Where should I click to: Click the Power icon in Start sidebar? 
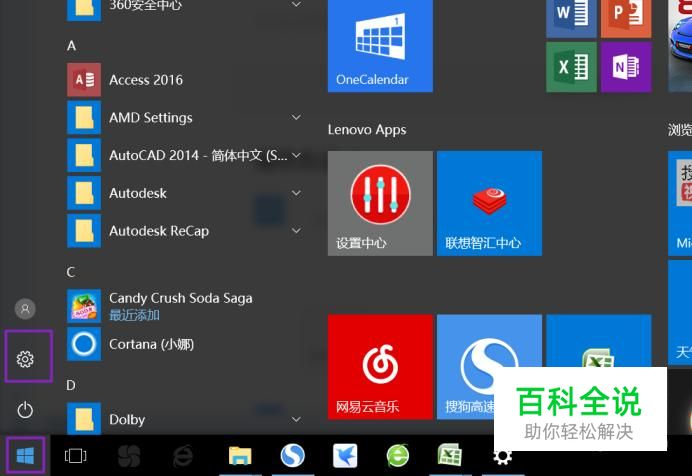click(25, 410)
